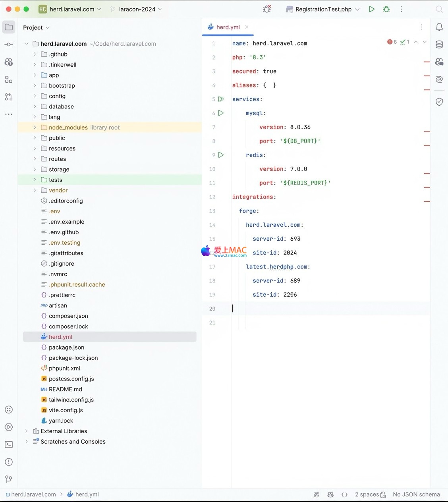Screen dimensions: 448x502
Task: Open the Problems tool window
Action: [9, 462]
